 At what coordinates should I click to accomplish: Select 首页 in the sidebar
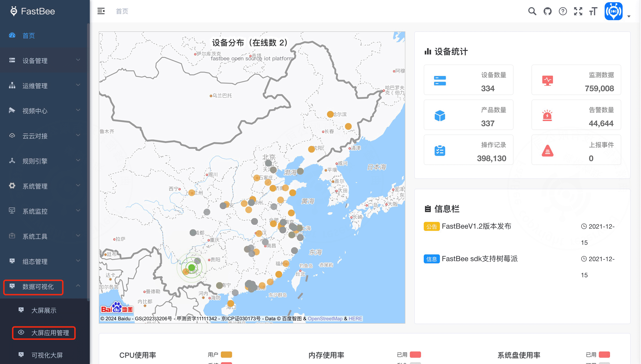[45, 35]
